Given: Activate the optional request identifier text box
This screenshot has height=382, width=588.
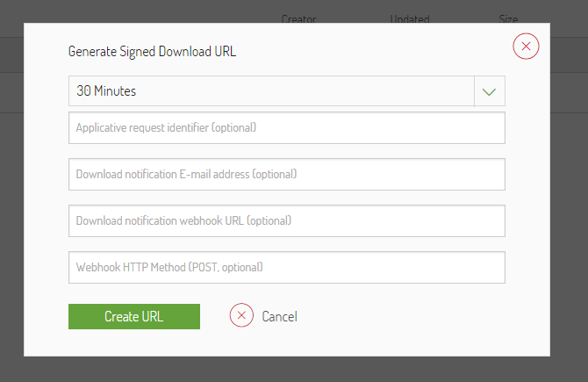Looking at the screenshot, I should [x=286, y=127].
